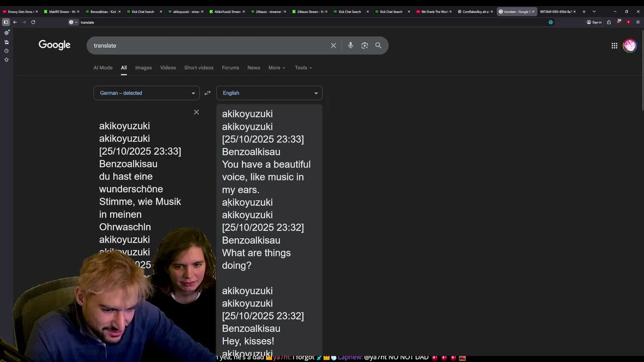Go to the Google logo homepage

(54, 45)
